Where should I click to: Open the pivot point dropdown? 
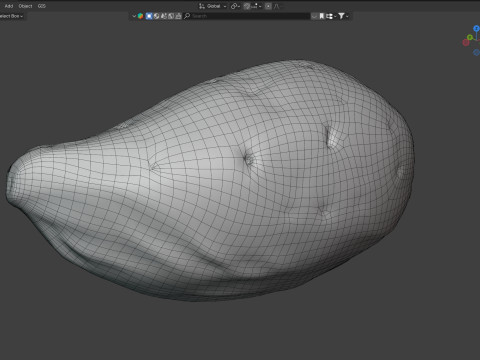point(235,6)
